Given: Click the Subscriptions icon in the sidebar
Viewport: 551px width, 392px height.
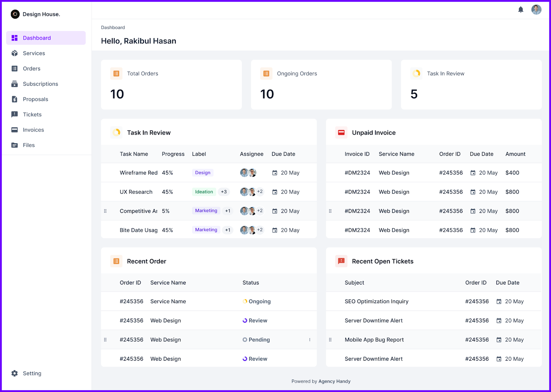Looking at the screenshot, I should click(x=14, y=84).
